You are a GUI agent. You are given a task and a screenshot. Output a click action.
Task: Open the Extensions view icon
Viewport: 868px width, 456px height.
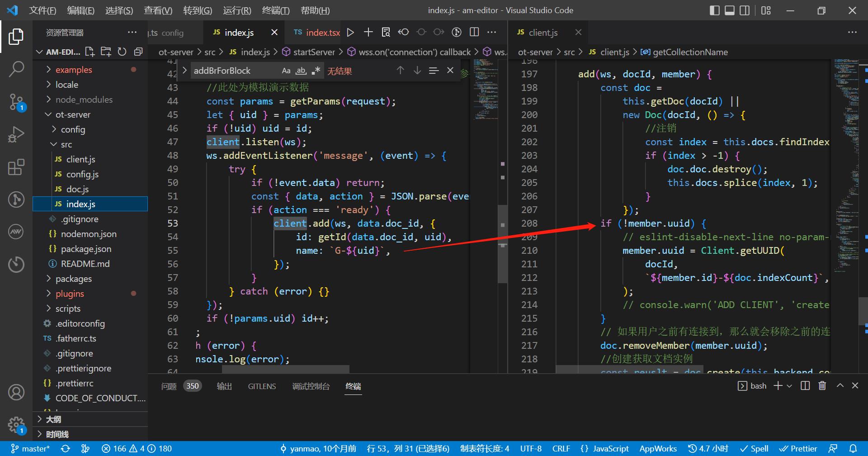click(x=16, y=167)
